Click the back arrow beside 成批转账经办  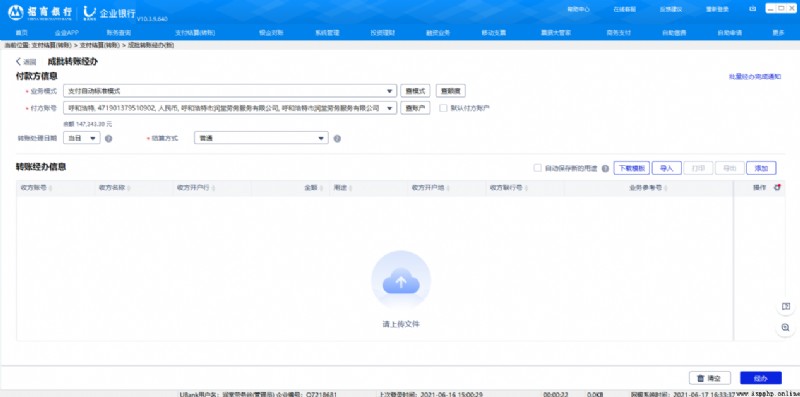point(19,62)
